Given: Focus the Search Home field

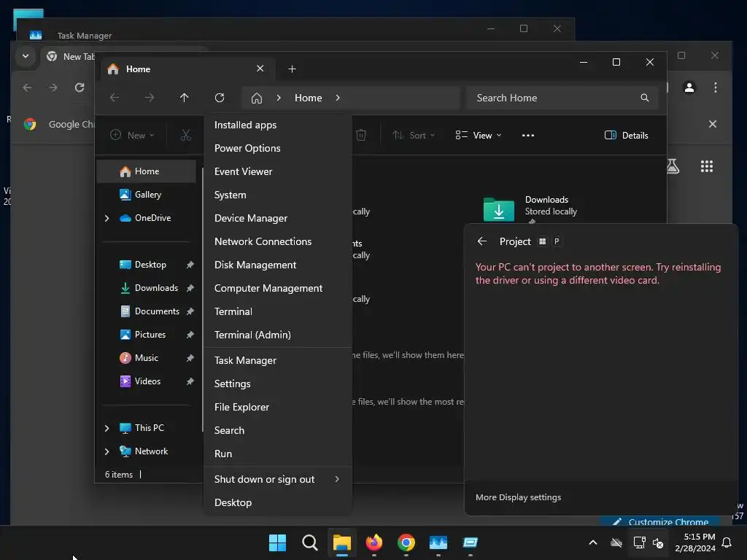Looking at the screenshot, I should tap(562, 98).
